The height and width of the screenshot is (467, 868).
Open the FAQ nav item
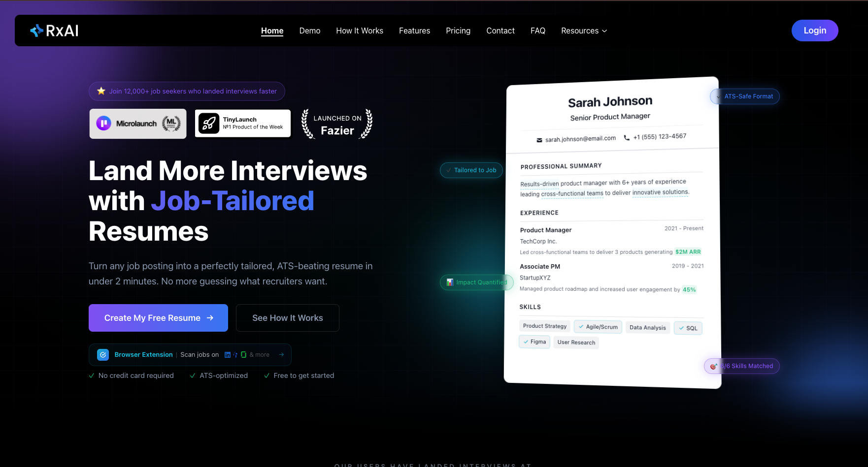[x=538, y=31]
